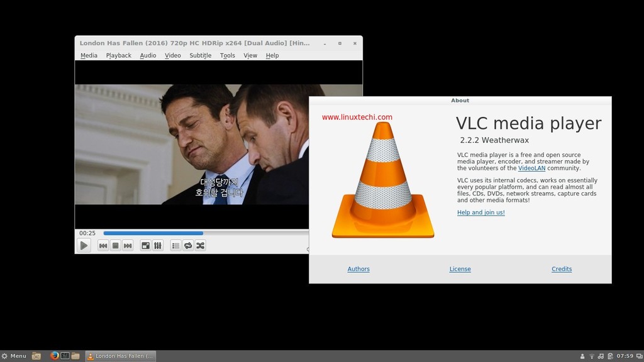Skip to next media in VLC
Viewport: 644px width, 362px height.
[x=128, y=246]
